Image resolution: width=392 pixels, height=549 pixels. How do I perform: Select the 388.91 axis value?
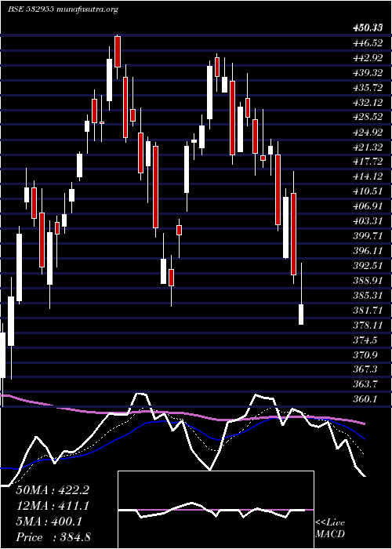pos(368,280)
